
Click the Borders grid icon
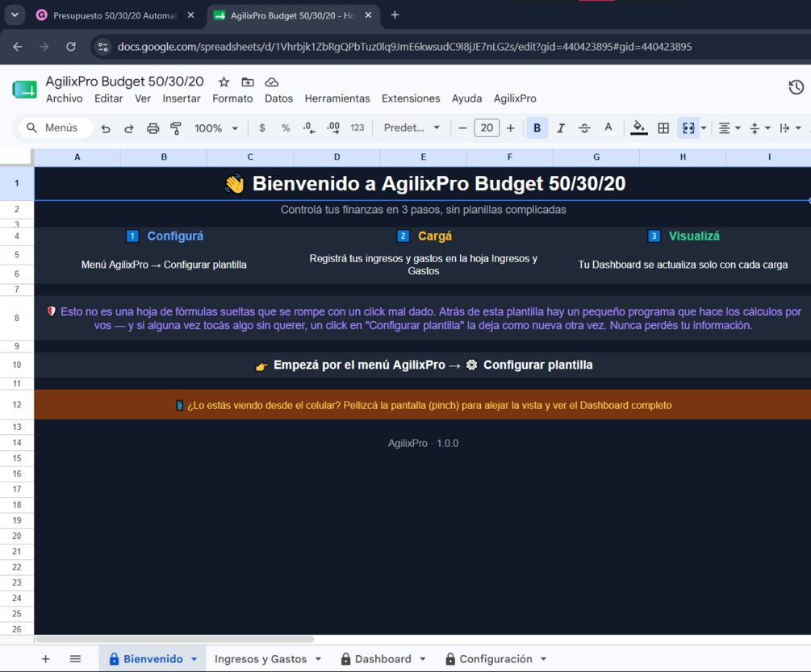(x=663, y=127)
